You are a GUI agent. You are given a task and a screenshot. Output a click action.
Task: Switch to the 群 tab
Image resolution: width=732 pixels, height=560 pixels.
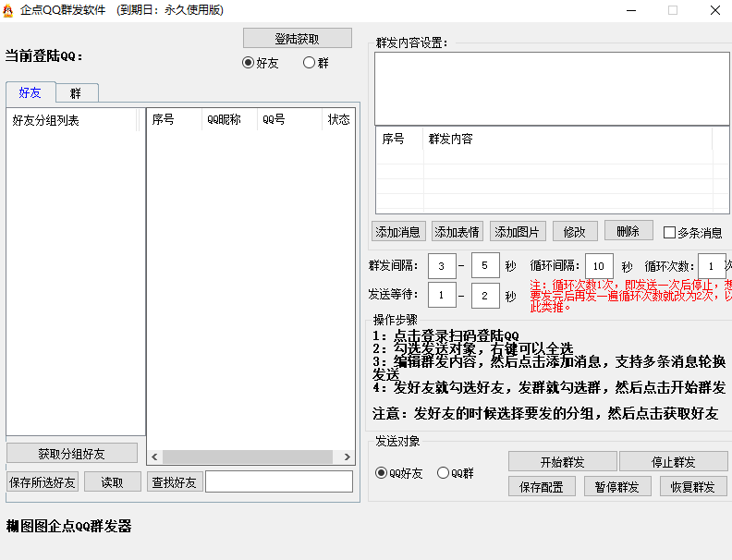[x=76, y=93]
